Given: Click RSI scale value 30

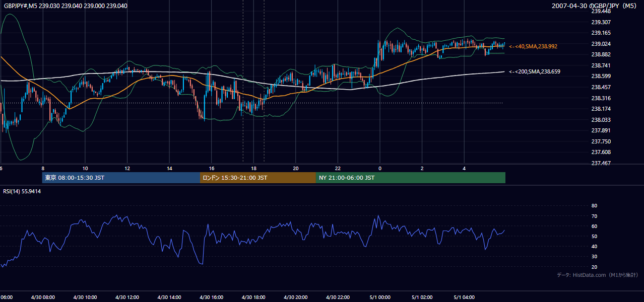Looking at the screenshot, I should click(594, 257).
